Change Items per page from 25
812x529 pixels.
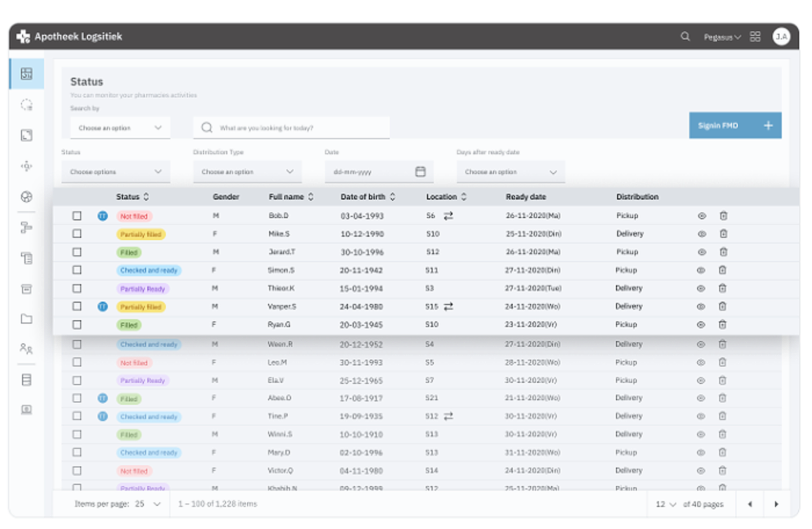coord(148,504)
